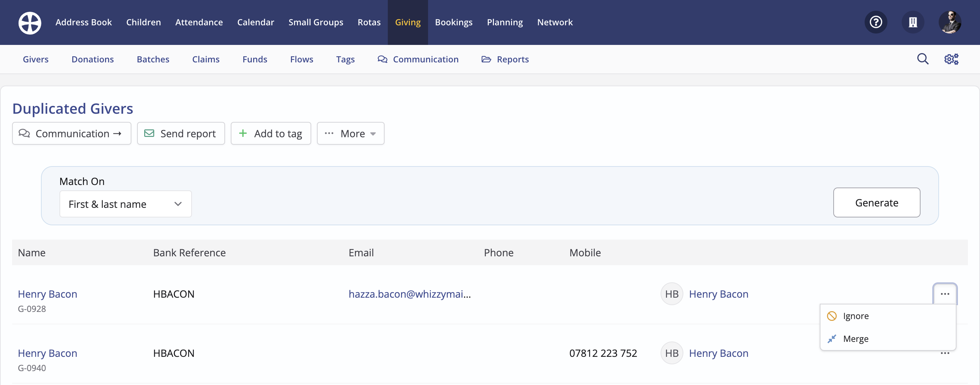
Task: Click mobile number 07812 223 752
Action: 603,353
